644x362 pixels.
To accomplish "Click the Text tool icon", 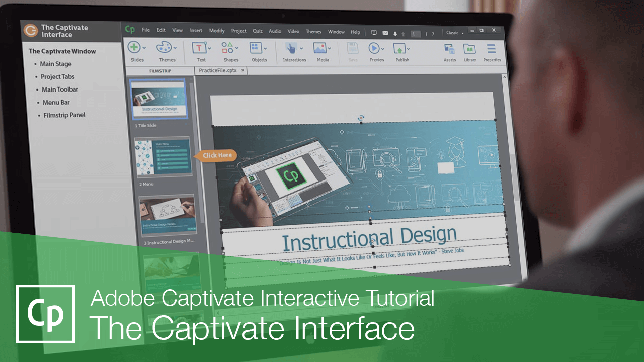I will [x=199, y=48].
